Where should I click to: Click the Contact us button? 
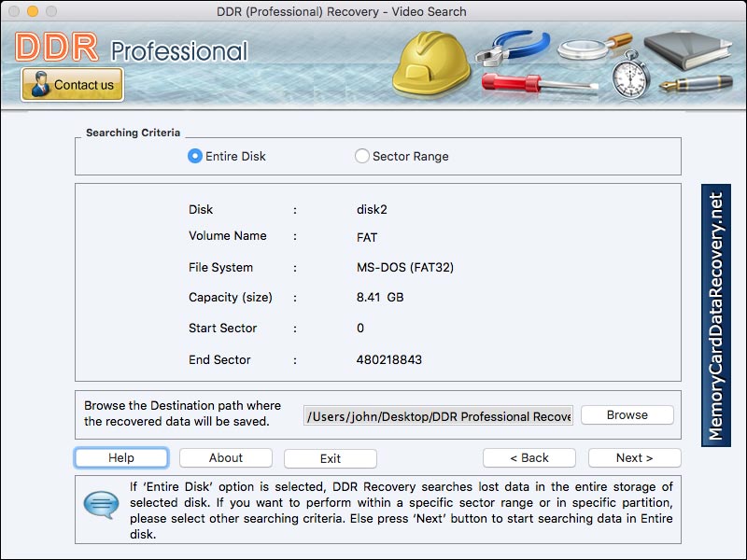pyautogui.click(x=72, y=84)
